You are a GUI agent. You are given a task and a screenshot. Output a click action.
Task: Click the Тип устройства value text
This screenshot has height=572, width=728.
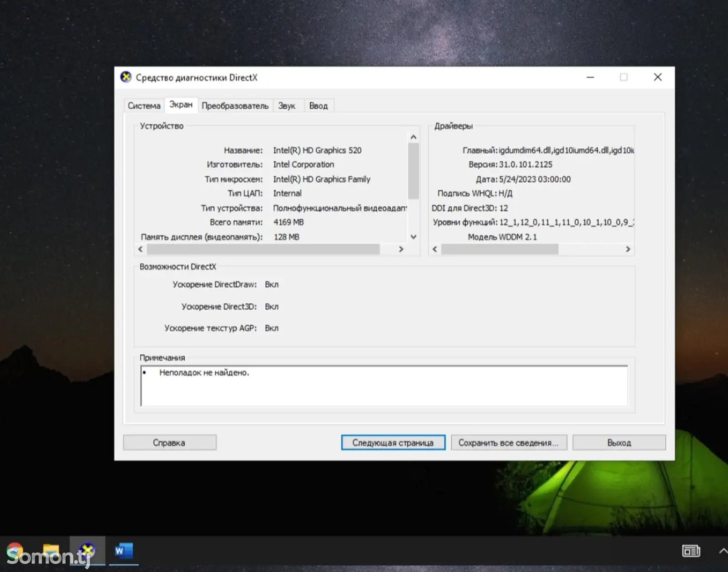pyautogui.click(x=340, y=208)
